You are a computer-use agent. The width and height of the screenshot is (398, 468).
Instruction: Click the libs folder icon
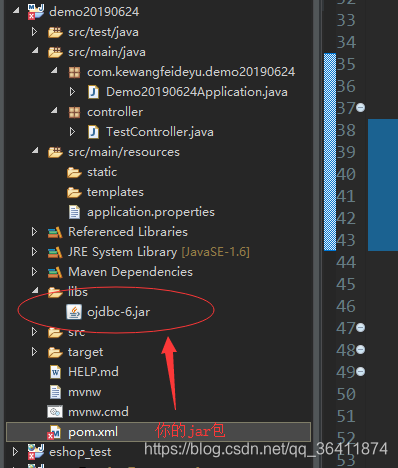tap(55, 292)
